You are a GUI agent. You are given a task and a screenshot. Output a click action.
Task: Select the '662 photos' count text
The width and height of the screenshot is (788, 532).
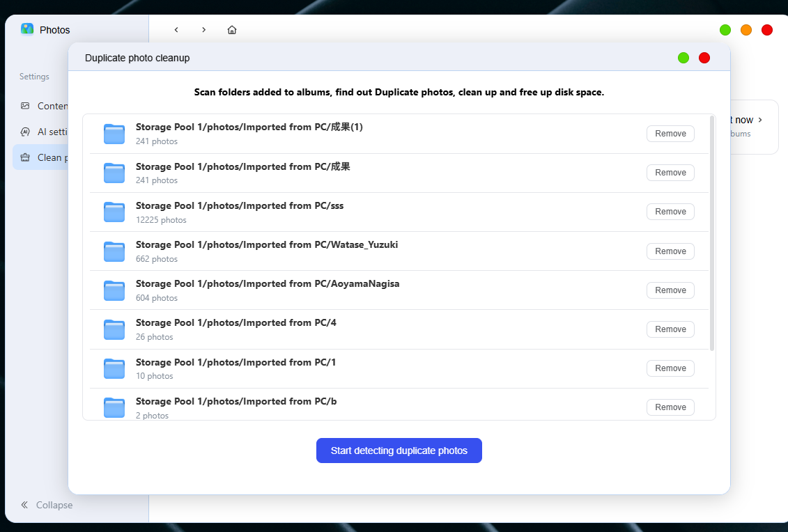[x=157, y=259]
